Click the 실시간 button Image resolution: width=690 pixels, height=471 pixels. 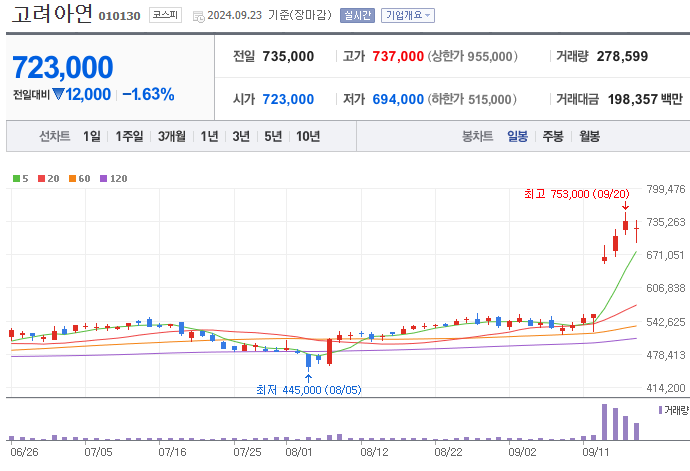tap(357, 15)
